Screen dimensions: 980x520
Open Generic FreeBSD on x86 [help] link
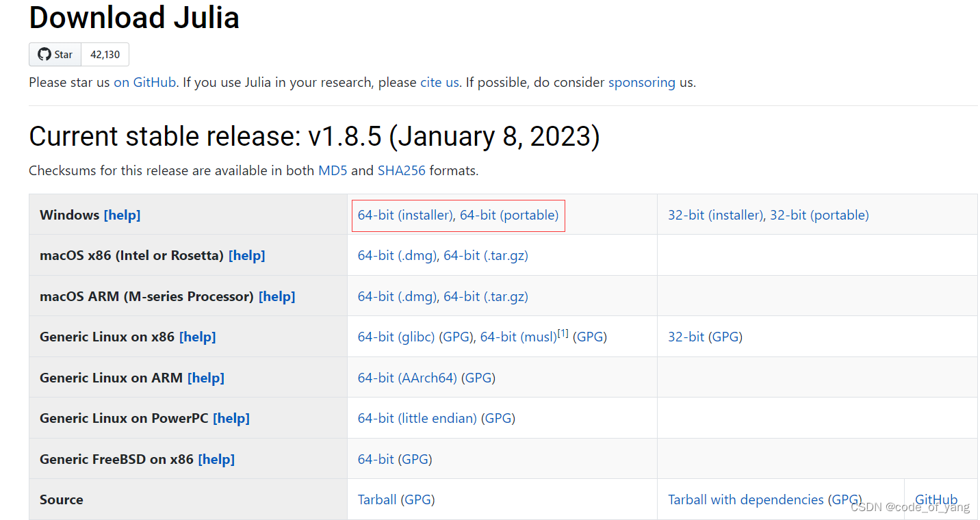point(216,459)
